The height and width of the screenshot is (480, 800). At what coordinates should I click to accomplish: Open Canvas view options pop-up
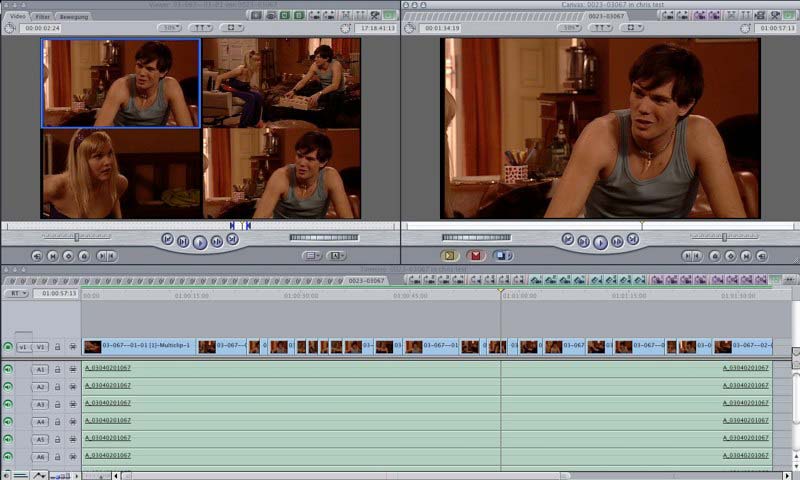tap(631, 28)
